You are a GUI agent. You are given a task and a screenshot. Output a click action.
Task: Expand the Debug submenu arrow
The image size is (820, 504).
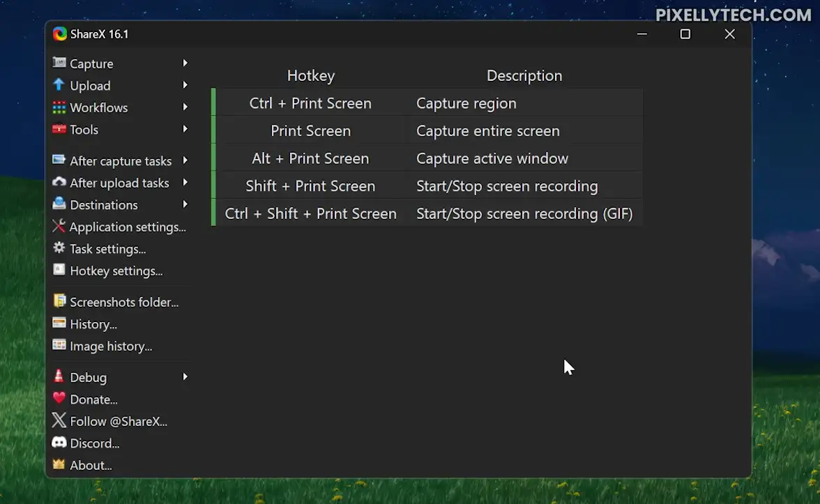pyautogui.click(x=185, y=376)
